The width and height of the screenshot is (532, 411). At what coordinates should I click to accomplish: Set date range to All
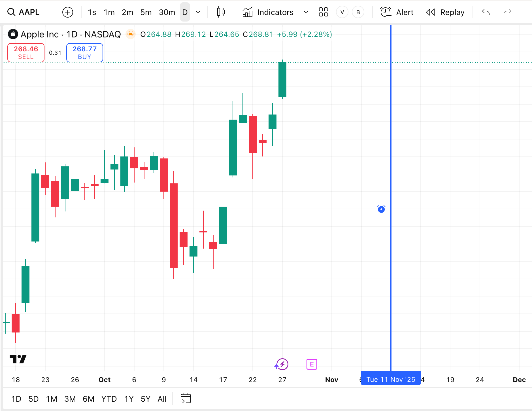tap(162, 399)
